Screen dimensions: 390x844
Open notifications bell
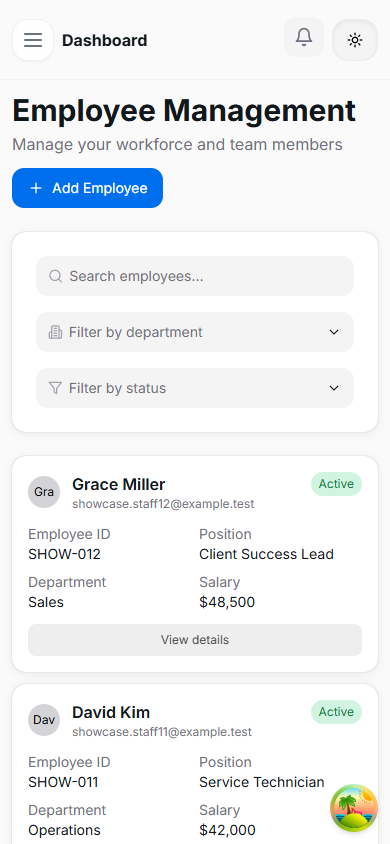coord(304,37)
